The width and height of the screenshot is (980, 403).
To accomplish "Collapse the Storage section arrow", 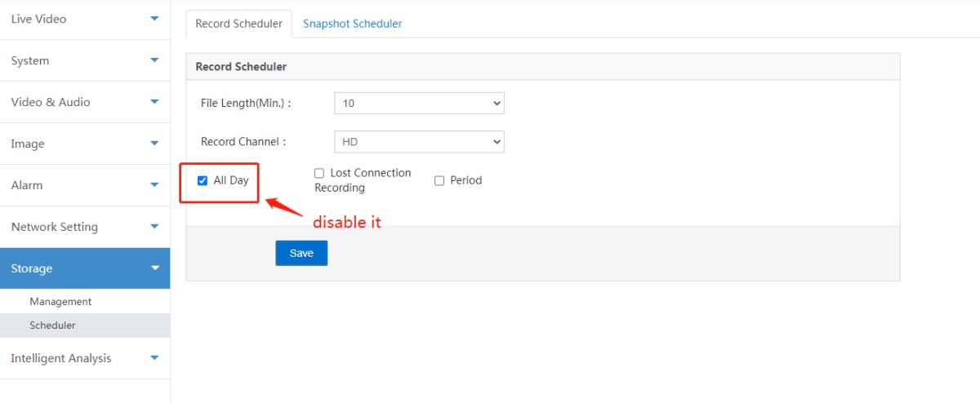I will pos(154,268).
